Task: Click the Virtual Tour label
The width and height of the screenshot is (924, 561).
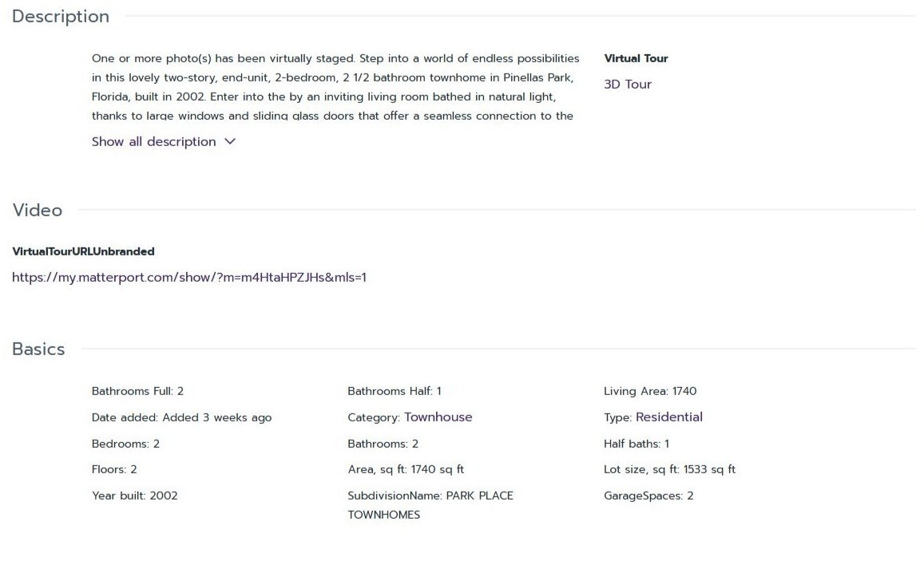Action: 636,58
